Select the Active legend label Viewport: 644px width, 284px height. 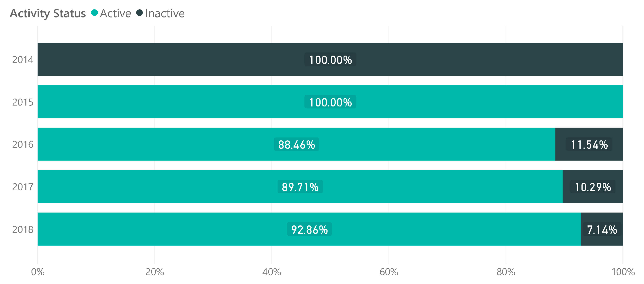coord(115,14)
